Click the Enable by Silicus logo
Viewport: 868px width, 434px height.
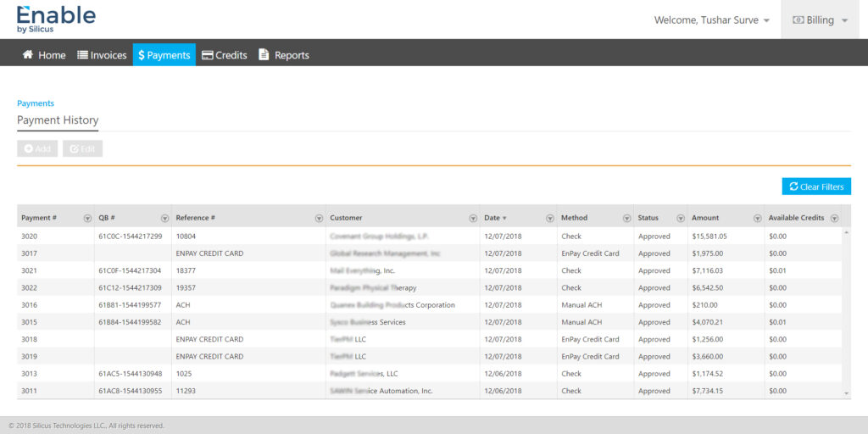pyautogui.click(x=56, y=20)
